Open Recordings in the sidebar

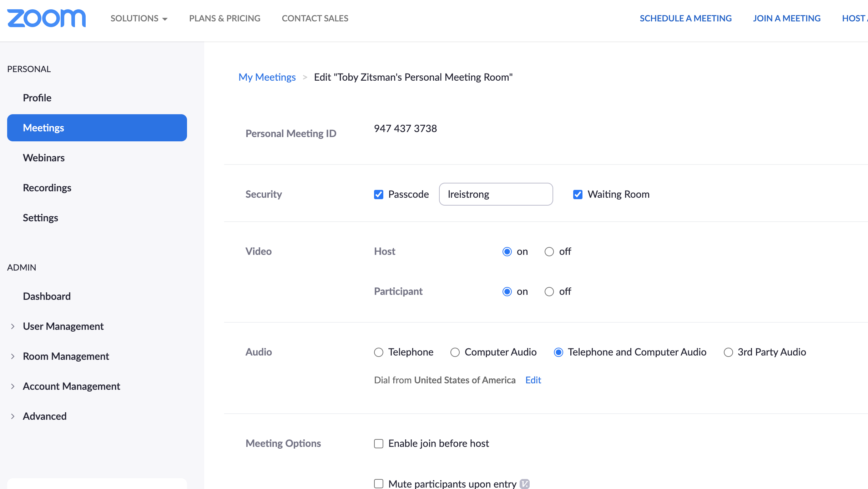coord(47,188)
